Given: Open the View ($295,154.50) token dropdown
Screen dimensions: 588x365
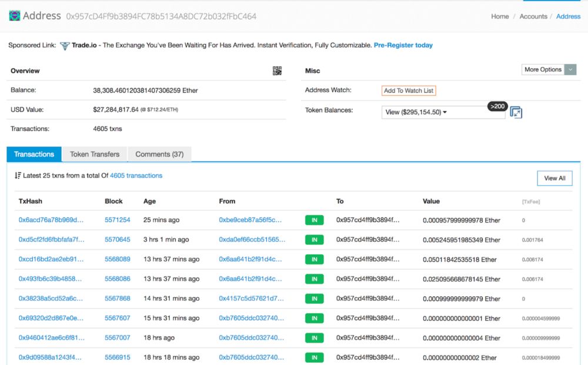Looking at the screenshot, I should click(443, 112).
